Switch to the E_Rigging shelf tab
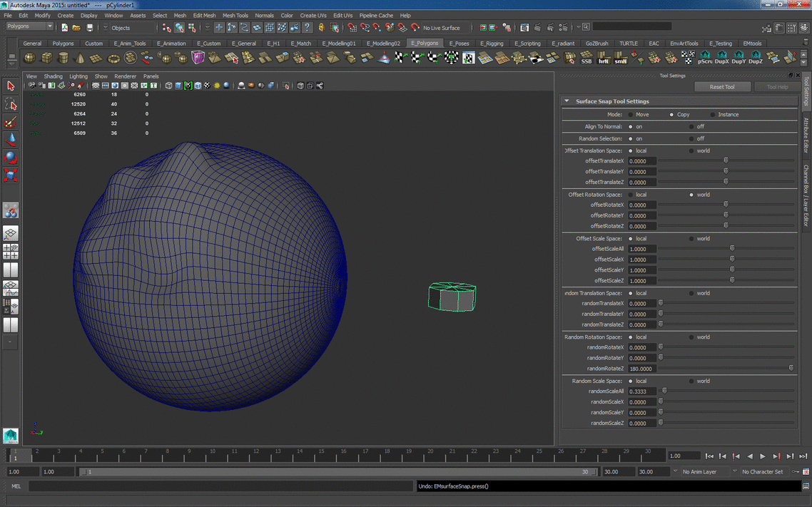The height and width of the screenshot is (507, 812). click(x=492, y=43)
